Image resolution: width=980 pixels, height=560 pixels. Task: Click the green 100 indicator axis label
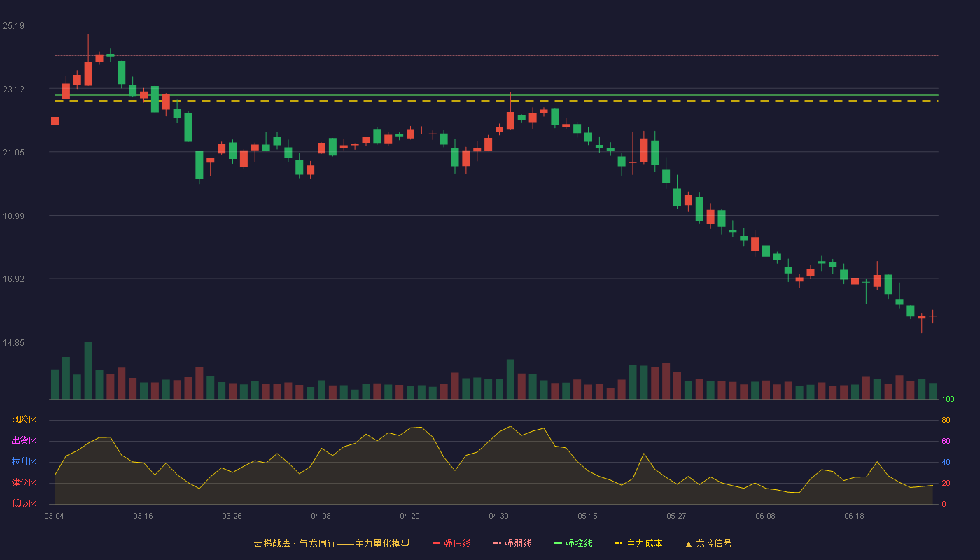pos(948,400)
